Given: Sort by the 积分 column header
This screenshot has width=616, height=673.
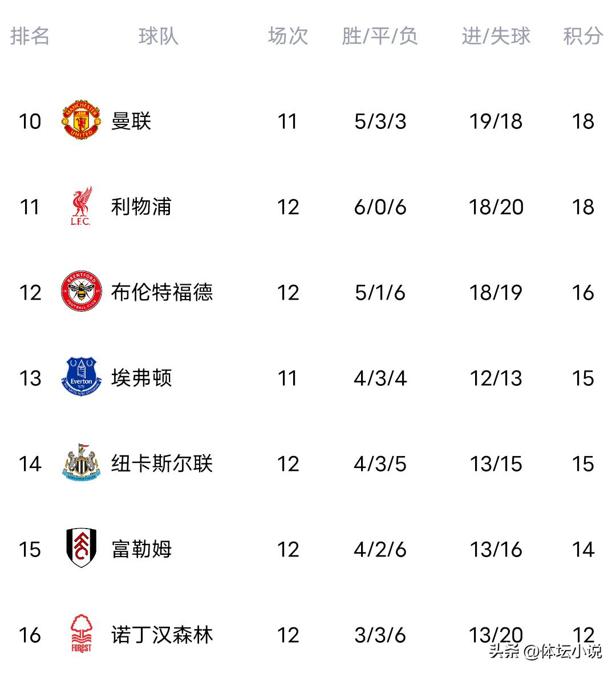Looking at the screenshot, I should coord(582,36).
